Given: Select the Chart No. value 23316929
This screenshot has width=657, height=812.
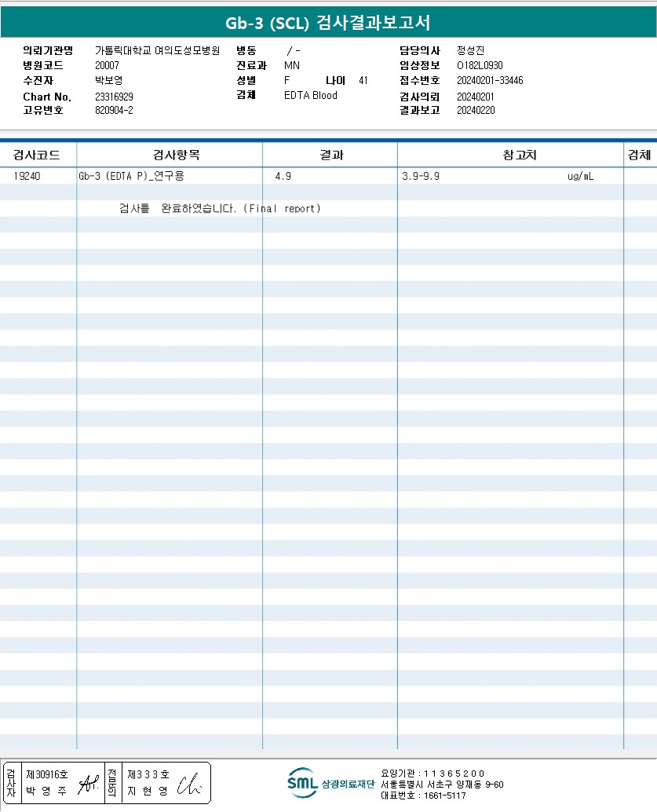Looking at the screenshot, I should [114, 97].
